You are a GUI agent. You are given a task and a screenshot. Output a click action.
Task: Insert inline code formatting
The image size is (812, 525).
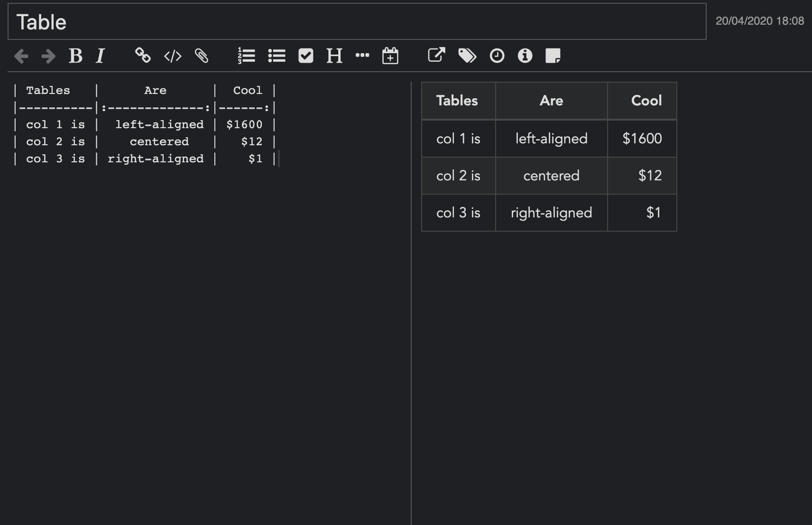pyautogui.click(x=172, y=56)
